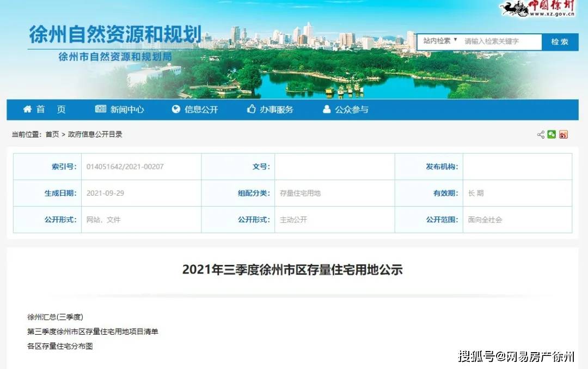Click the search keyword input field
Viewport: 588px width, 369px height.
500,41
